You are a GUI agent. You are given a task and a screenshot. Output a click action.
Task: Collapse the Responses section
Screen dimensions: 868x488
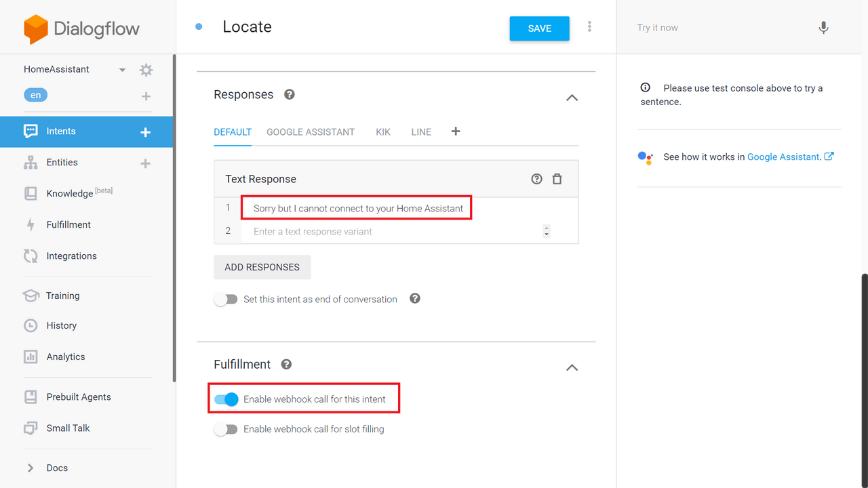[572, 98]
